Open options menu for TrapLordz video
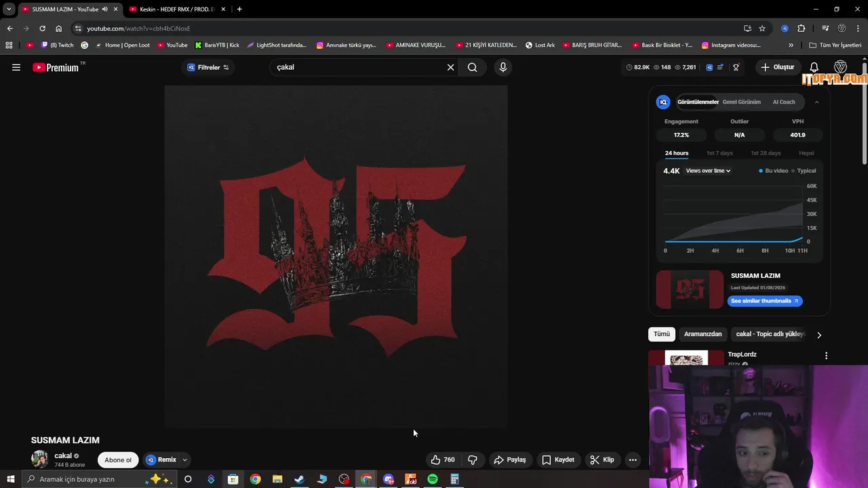The image size is (868, 488). [x=826, y=355]
